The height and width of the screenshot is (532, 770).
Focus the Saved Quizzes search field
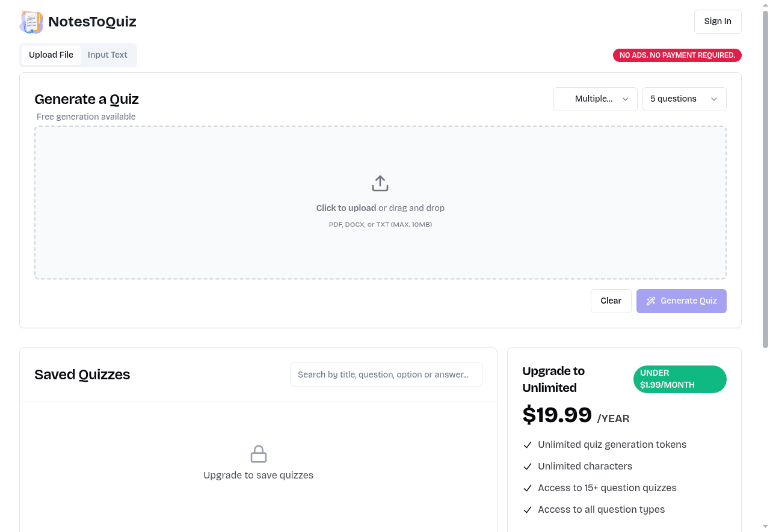coord(386,375)
